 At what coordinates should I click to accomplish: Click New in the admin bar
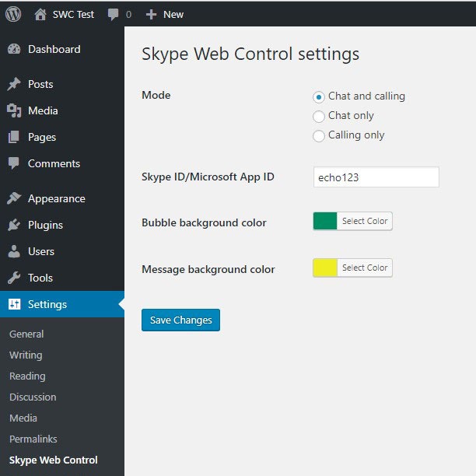click(x=173, y=14)
